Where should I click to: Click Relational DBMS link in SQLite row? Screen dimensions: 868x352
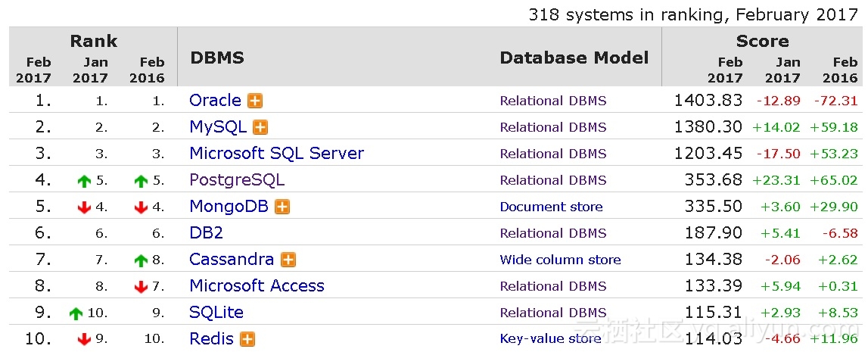coord(553,313)
